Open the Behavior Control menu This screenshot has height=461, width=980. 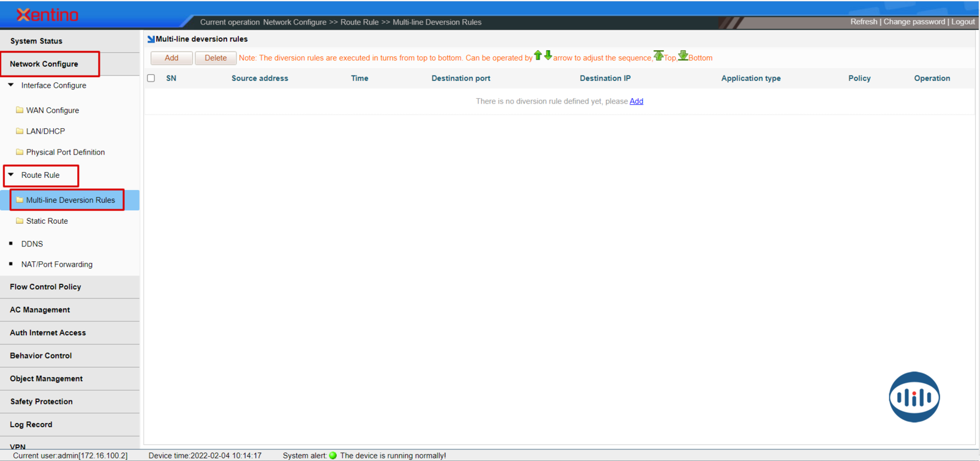[x=40, y=356]
